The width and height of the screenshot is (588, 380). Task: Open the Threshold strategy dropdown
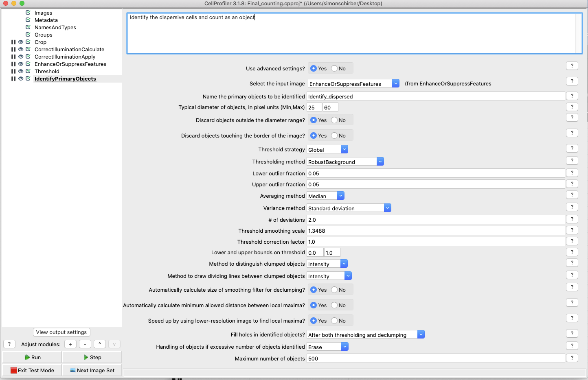coord(344,149)
